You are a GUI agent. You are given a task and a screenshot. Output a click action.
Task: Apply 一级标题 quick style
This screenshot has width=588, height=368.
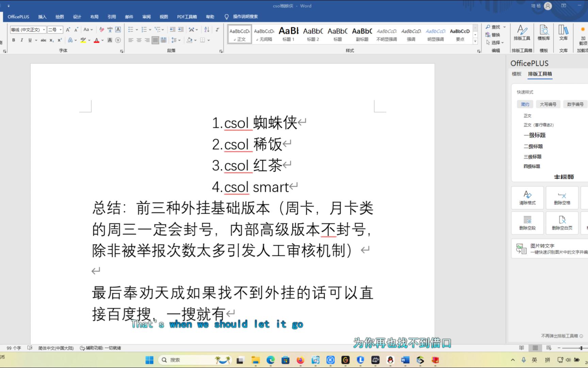(x=535, y=135)
